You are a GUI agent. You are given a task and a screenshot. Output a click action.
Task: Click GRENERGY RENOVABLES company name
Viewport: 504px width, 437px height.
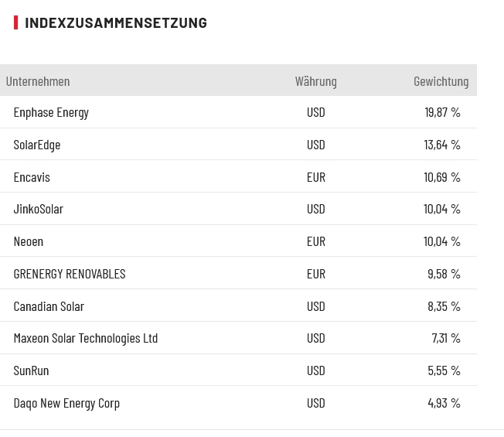coord(70,274)
